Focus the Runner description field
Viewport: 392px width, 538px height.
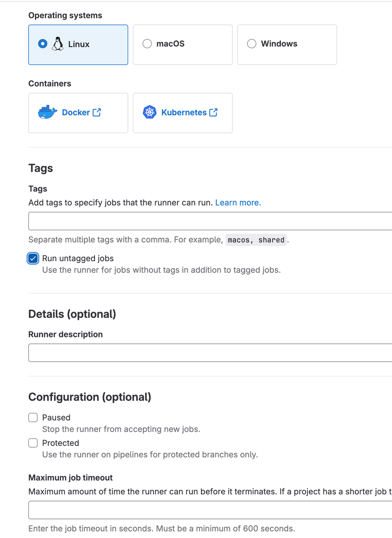[x=210, y=353]
